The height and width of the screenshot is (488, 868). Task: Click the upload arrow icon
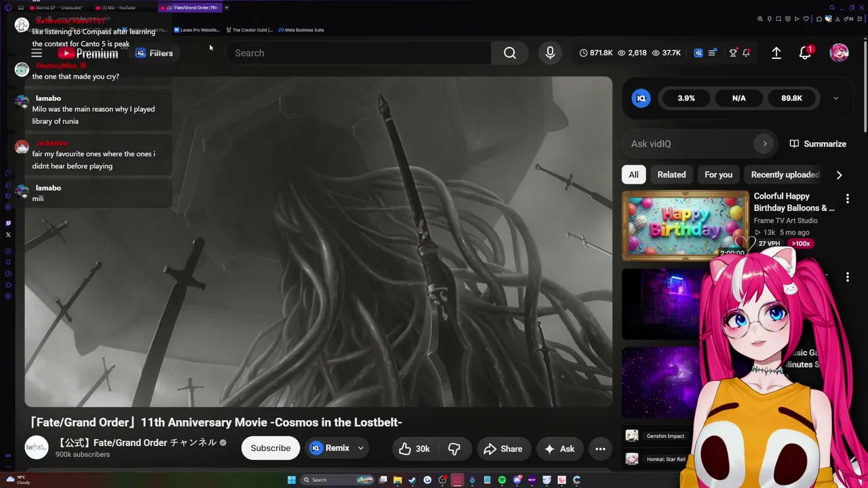coord(776,53)
